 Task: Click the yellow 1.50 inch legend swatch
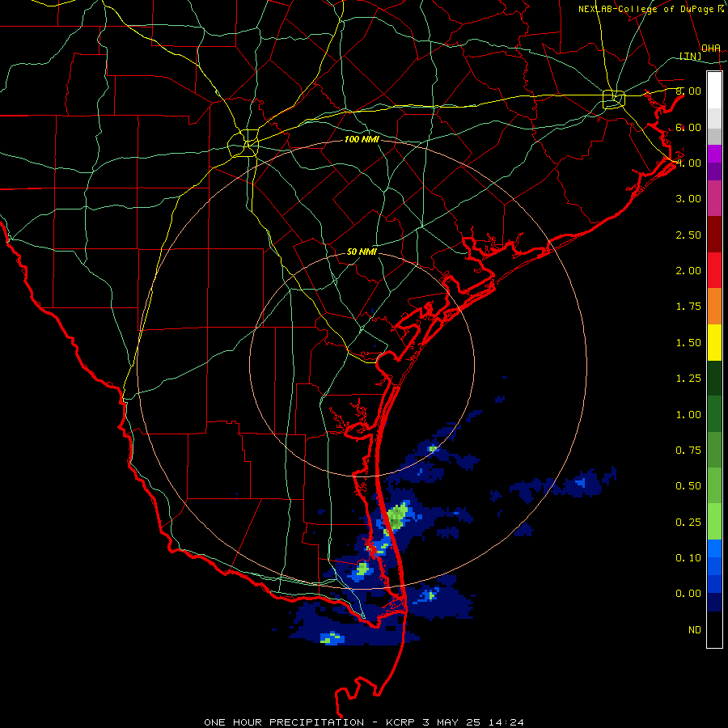click(714, 343)
